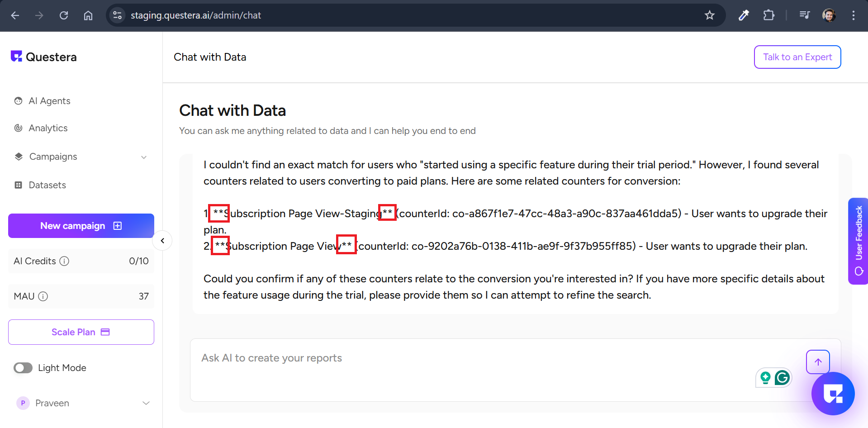Click Talk to an Expert
The height and width of the screenshot is (428, 868).
(x=797, y=57)
